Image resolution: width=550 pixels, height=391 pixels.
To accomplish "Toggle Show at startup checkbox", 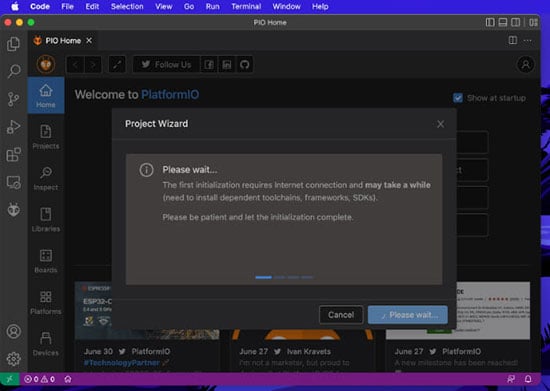I will tap(458, 98).
